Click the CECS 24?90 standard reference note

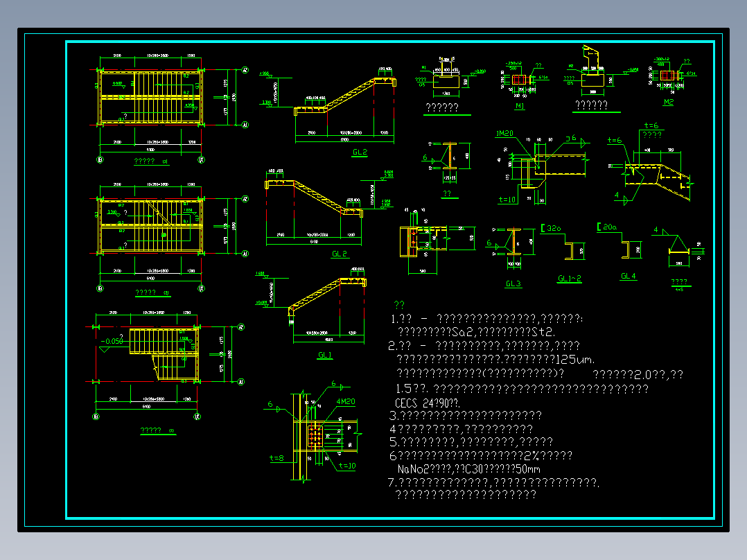[428, 403]
